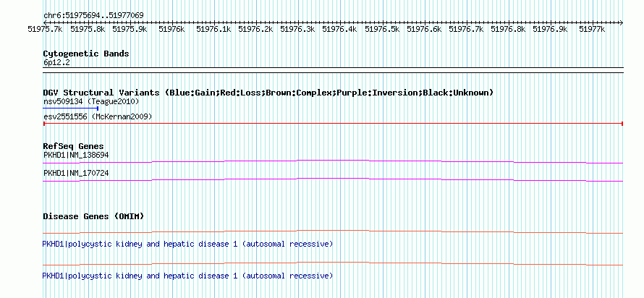Click the 51975.9k ruler tick label
Viewport: 644px width, 298px height.
pos(130,29)
